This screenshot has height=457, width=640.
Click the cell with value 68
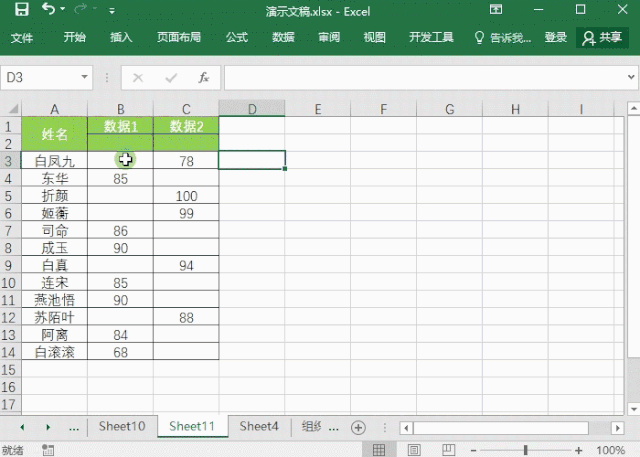[x=120, y=352]
